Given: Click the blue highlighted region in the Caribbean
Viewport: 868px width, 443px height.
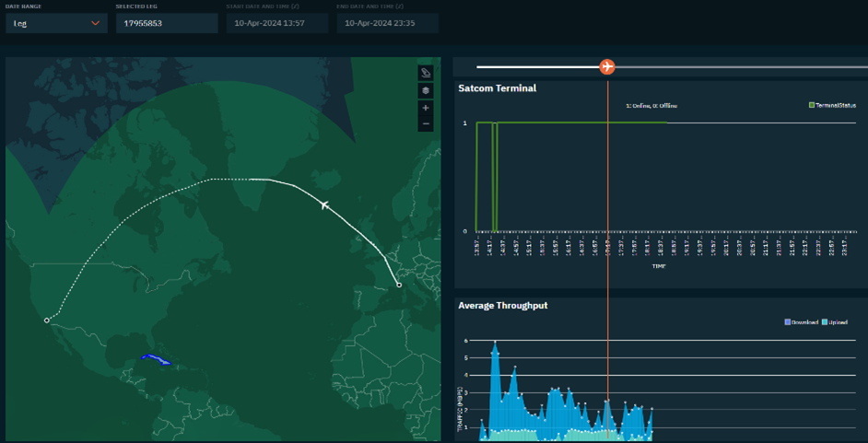Looking at the screenshot, I should click(x=154, y=359).
